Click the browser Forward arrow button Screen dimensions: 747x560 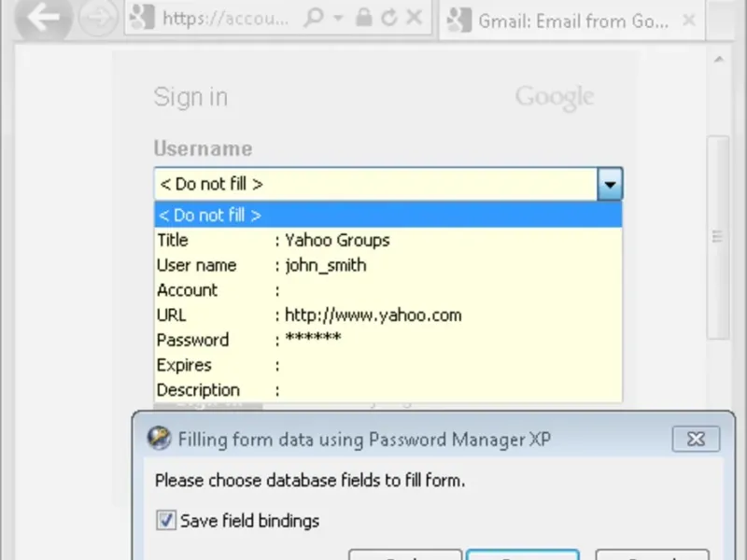click(96, 19)
